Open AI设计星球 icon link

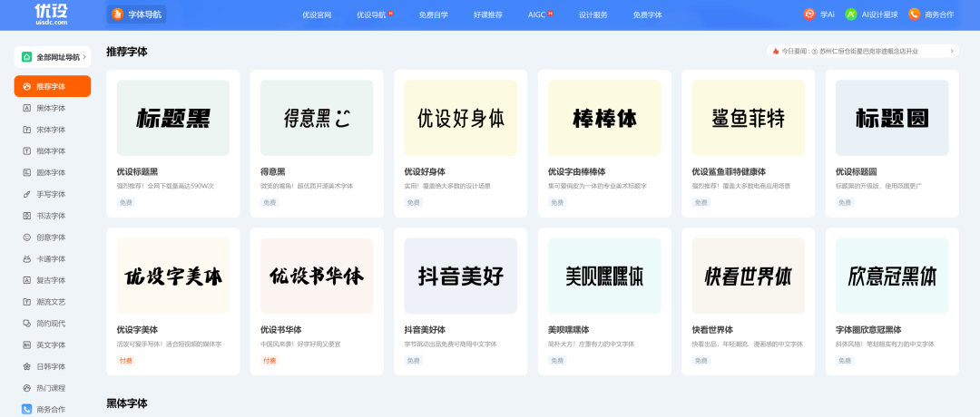click(x=851, y=15)
